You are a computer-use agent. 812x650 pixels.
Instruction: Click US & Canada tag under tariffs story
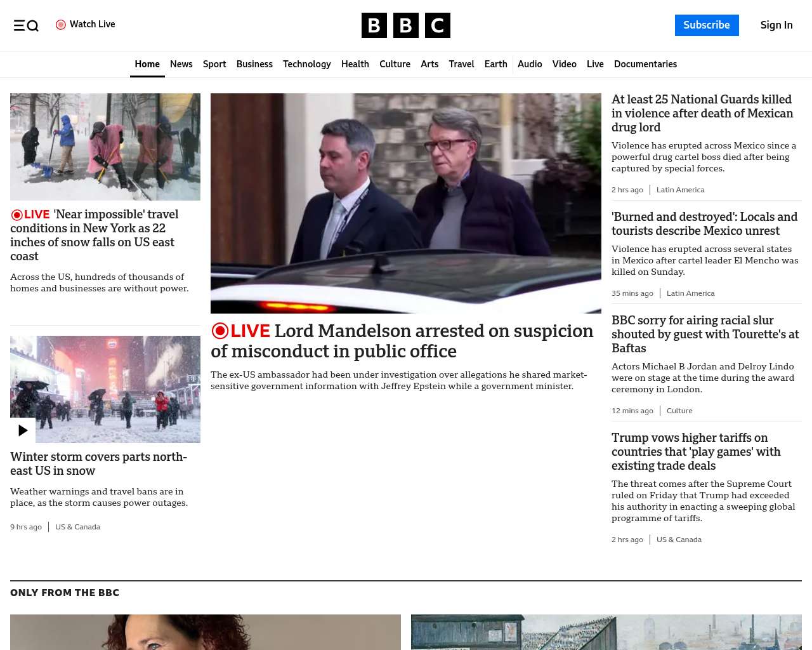679,540
